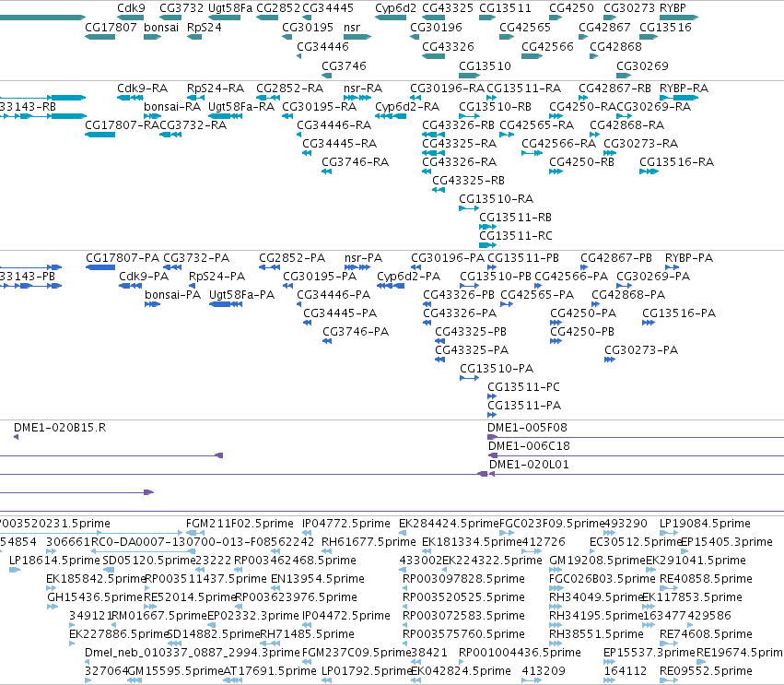Click the CG17807-PA protein label
Image resolution: width=784 pixels, height=685 pixels.
(123, 258)
